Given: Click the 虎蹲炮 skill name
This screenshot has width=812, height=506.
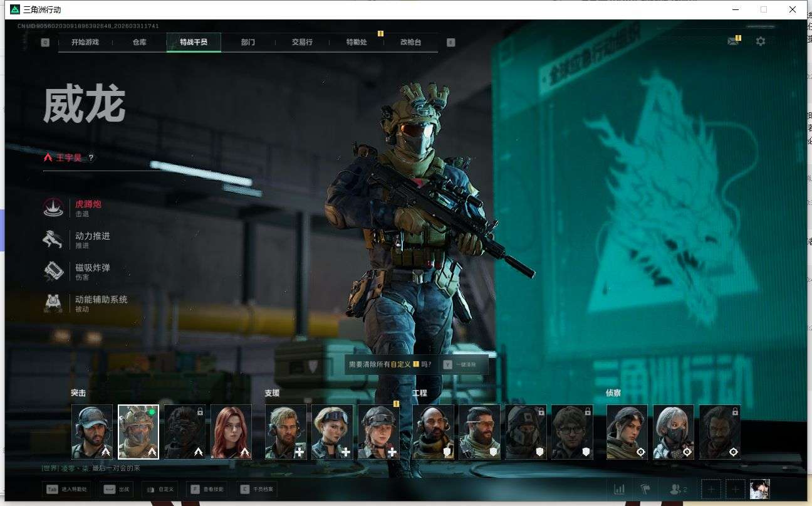Looking at the screenshot, I should click(x=88, y=204).
